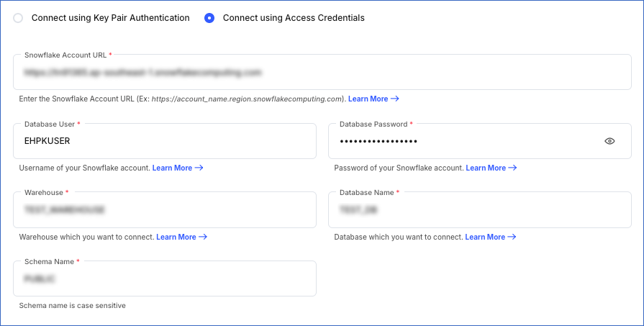Click the 'Database Password' label
Viewport: 644px width, 326px height.
373,124
